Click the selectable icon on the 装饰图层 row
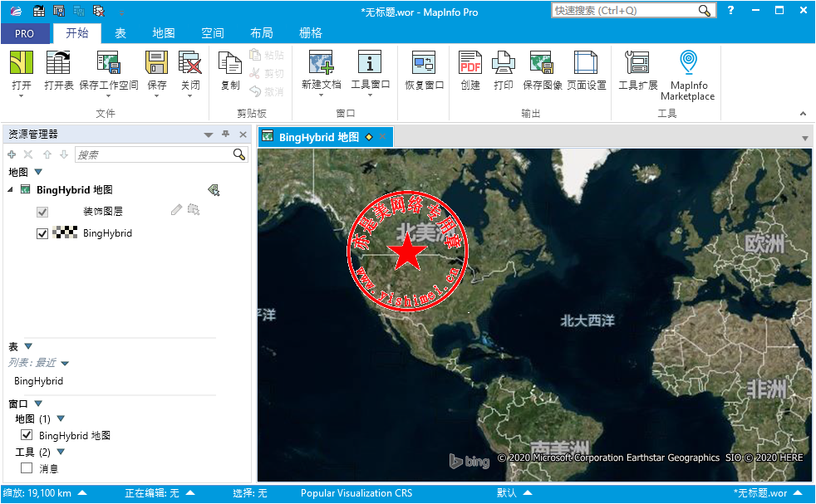The height and width of the screenshot is (504, 816). click(x=194, y=209)
